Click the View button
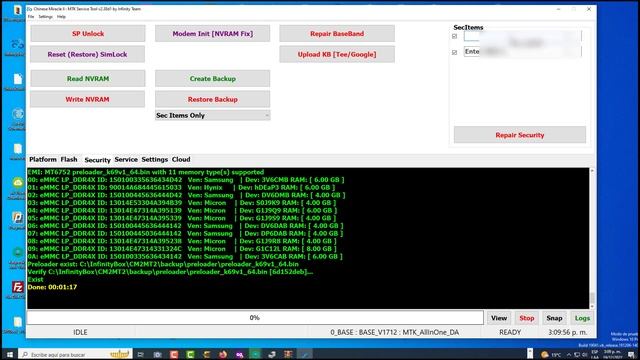Image resolution: width=640 pixels, height=360 pixels. (499, 318)
